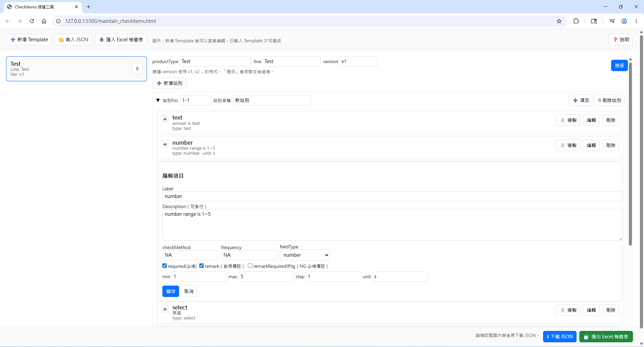This screenshot has height=347, width=644.
Task: Click the frequency input field
Action: click(249, 255)
